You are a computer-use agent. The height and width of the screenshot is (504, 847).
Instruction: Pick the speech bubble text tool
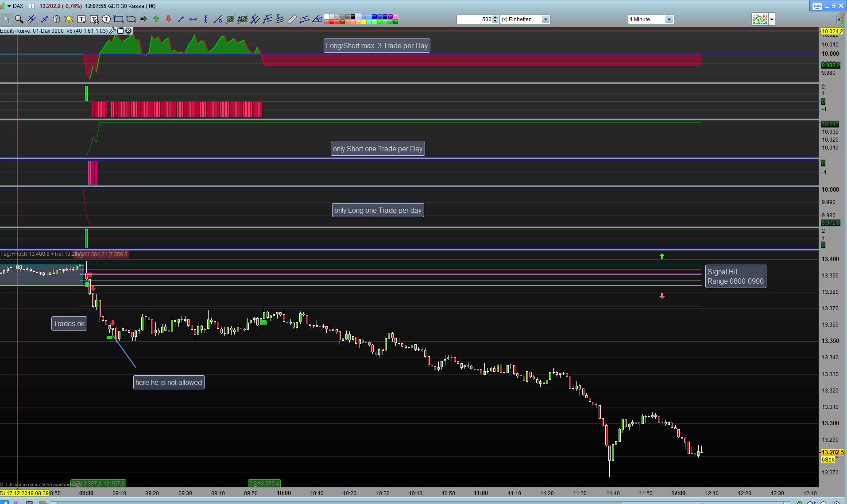pyautogui.click(x=106, y=19)
